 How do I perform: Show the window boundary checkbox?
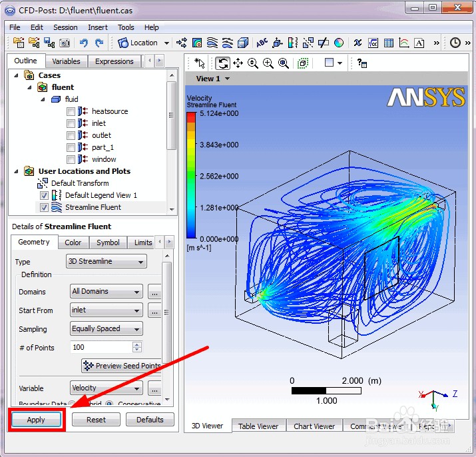pyautogui.click(x=71, y=159)
